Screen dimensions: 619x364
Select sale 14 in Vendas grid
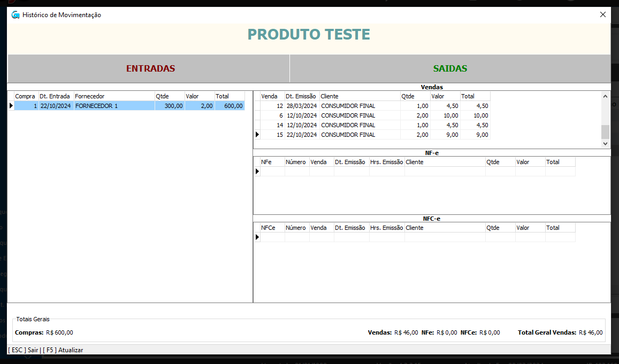tap(348, 125)
